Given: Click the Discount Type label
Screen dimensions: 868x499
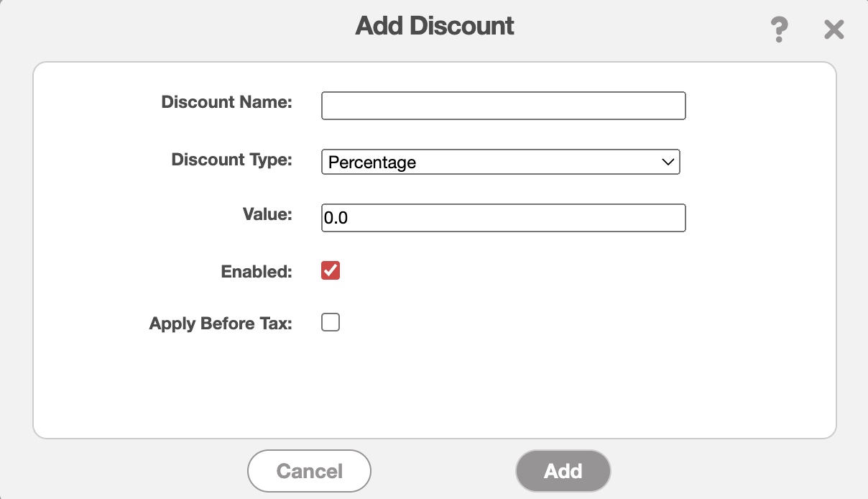Looking at the screenshot, I should point(231,159).
